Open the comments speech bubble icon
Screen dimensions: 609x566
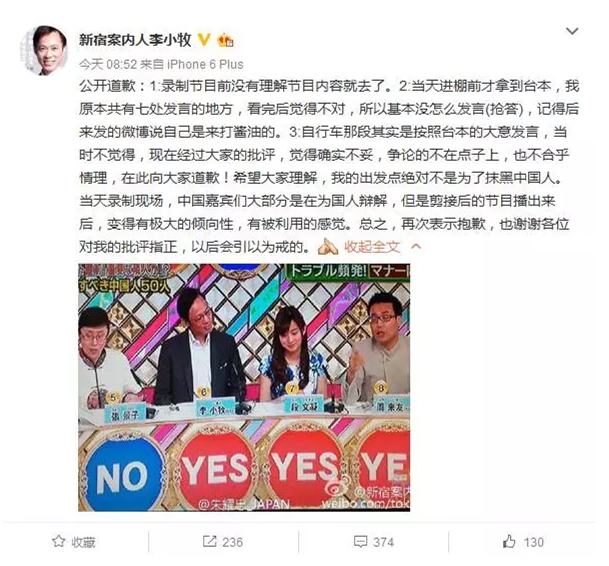[x=360, y=542]
